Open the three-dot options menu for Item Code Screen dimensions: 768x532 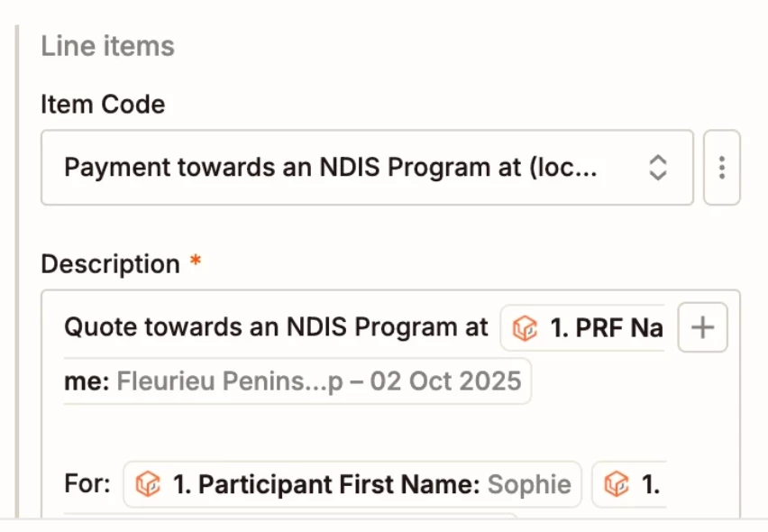tap(721, 168)
